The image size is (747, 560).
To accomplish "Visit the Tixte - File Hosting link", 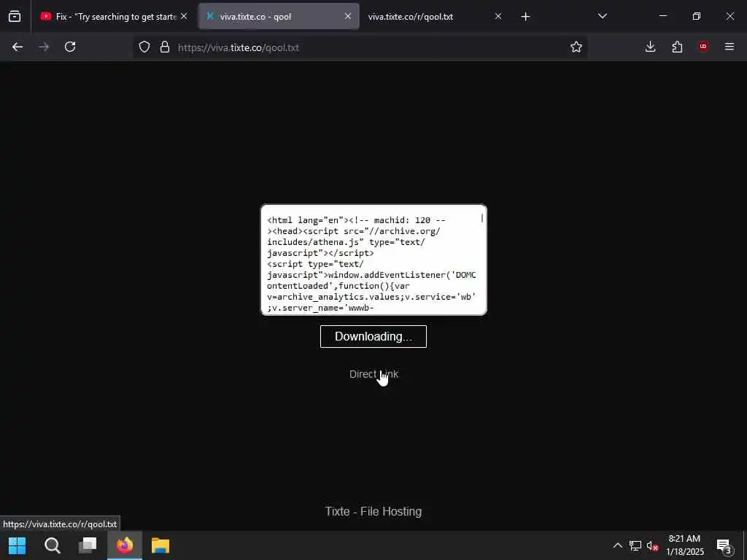I will pos(373,511).
